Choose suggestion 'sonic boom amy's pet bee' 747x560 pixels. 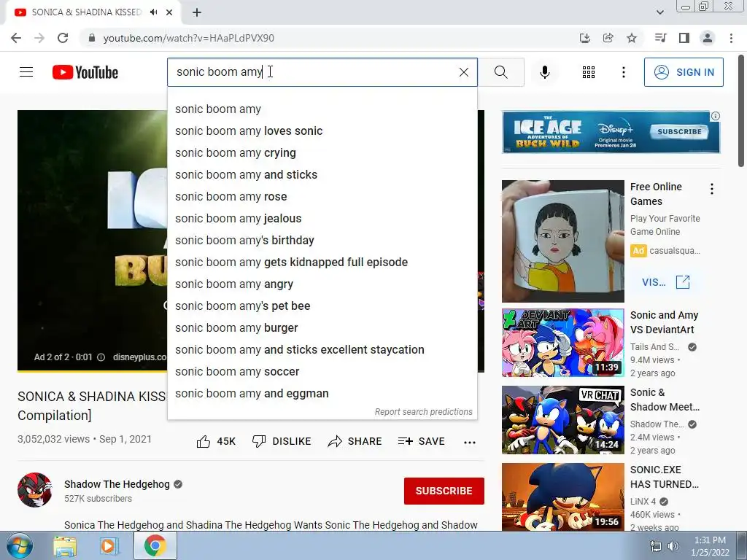[322, 306]
